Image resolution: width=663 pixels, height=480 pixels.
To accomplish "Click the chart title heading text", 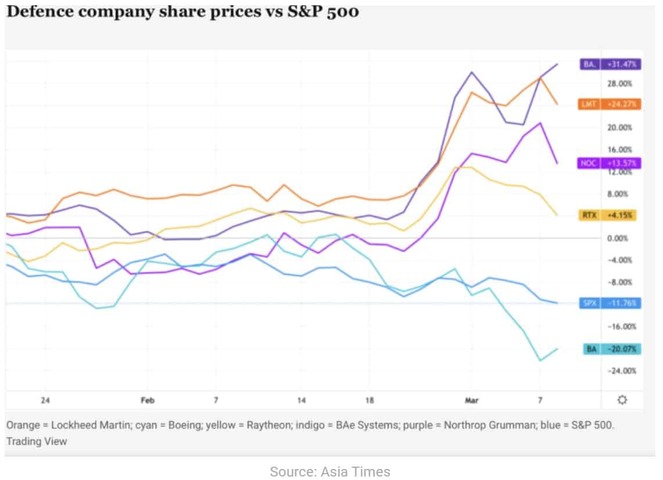I will click(x=183, y=11).
